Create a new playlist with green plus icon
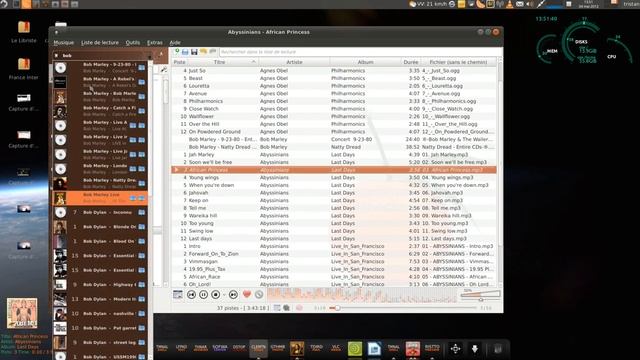Image resolution: width=640 pixels, height=360 pixels. point(177,51)
